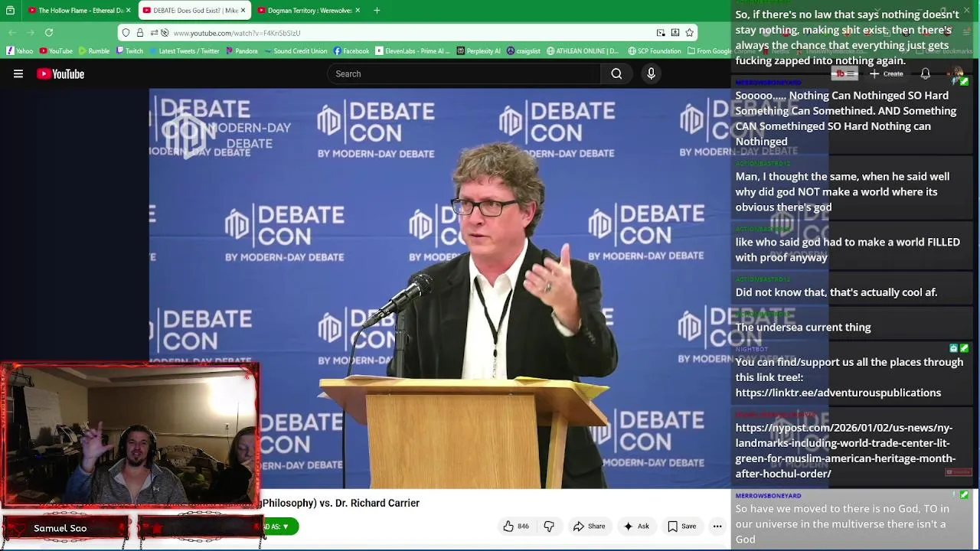Close The Hollow Flame tab
The width and height of the screenshot is (980, 551).
coord(128,11)
